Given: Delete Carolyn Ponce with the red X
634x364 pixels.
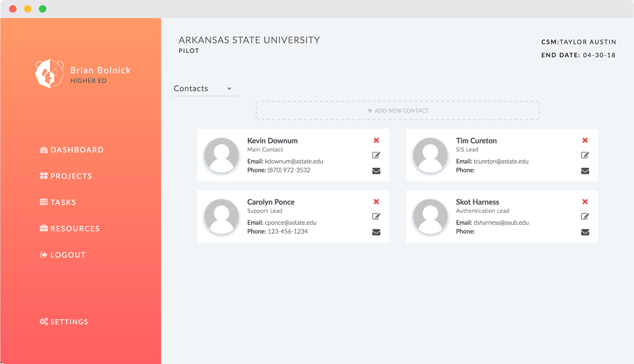Looking at the screenshot, I should point(376,202).
